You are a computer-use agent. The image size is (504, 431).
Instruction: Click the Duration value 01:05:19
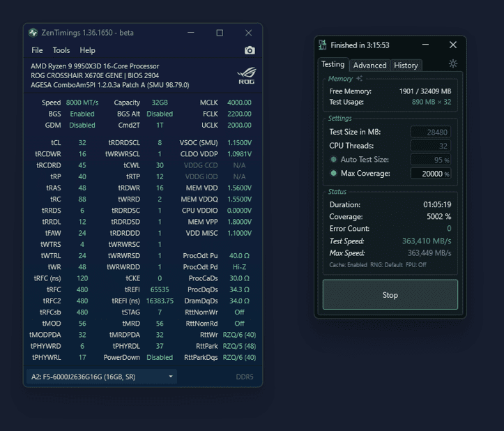(437, 204)
